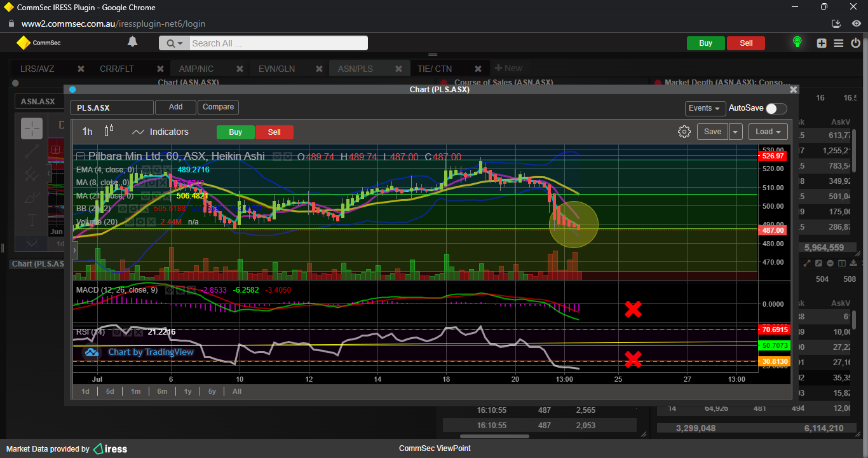Click the columns icon in Market Depth panel
This screenshot has width=868, height=458.
pos(842,263)
